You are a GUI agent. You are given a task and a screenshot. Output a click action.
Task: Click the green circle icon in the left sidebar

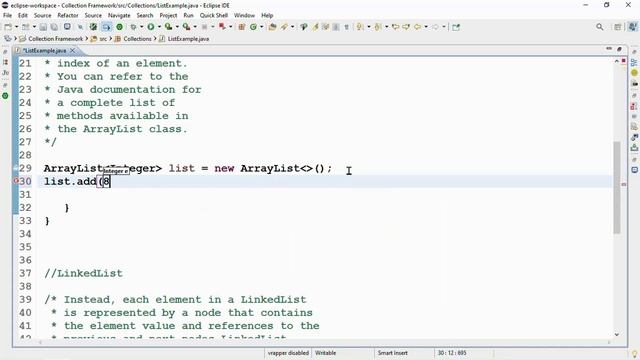pos(5,96)
